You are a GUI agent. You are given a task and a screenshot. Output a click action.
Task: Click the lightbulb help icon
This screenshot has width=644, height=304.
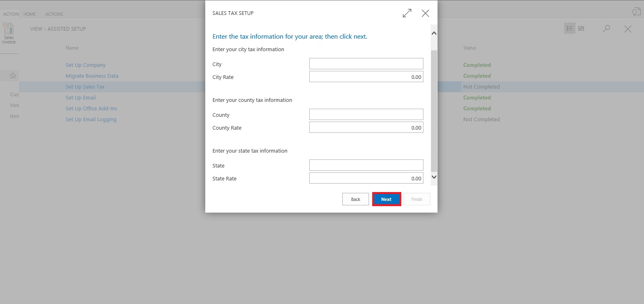(636, 12)
